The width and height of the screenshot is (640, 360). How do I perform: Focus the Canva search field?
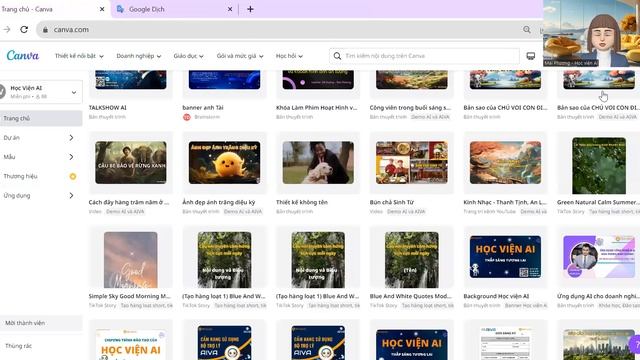(424, 56)
